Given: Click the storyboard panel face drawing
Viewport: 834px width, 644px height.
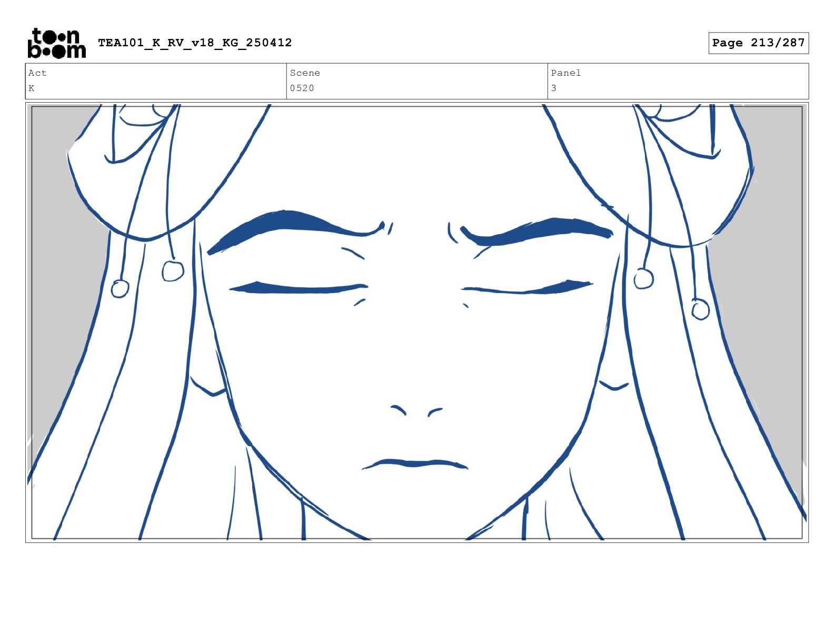Looking at the screenshot, I should pos(417,323).
